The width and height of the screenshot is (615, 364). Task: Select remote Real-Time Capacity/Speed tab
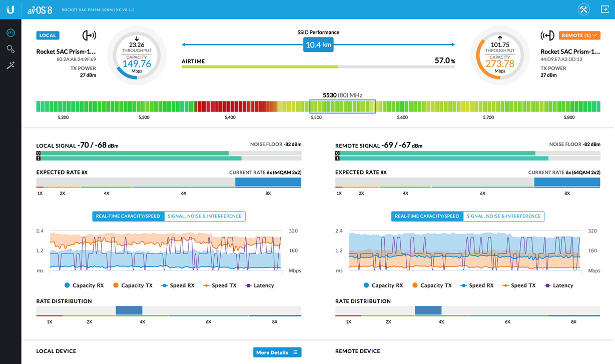click(x=427, y=216)
